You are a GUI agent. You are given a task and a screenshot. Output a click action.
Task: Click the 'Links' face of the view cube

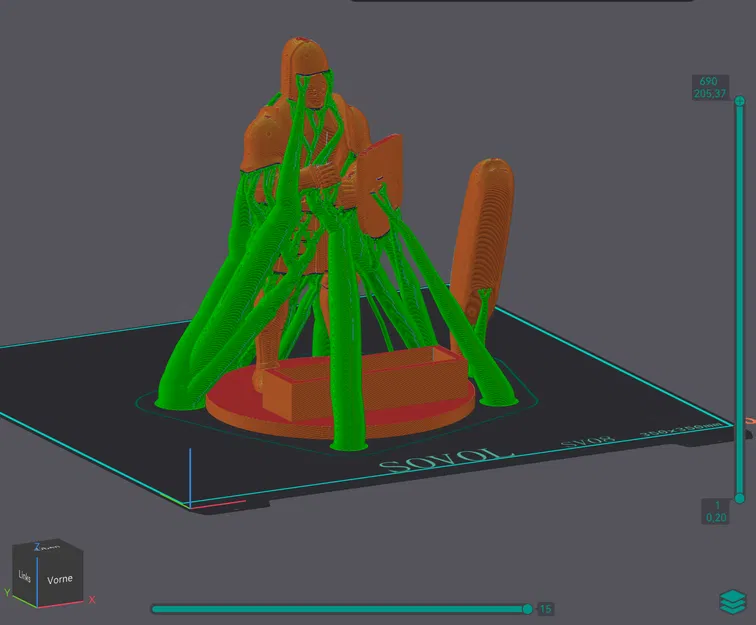coord(25,575)
